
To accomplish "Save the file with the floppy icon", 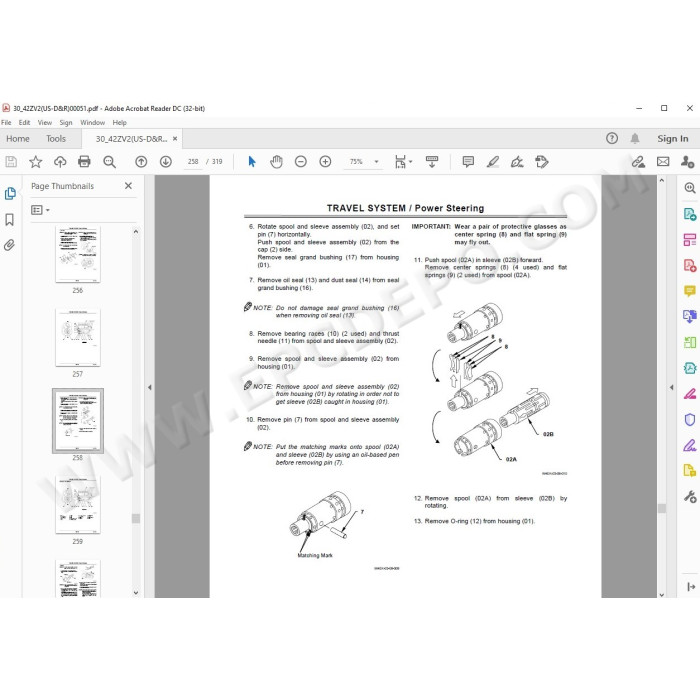I will click(x=11, y=162).
